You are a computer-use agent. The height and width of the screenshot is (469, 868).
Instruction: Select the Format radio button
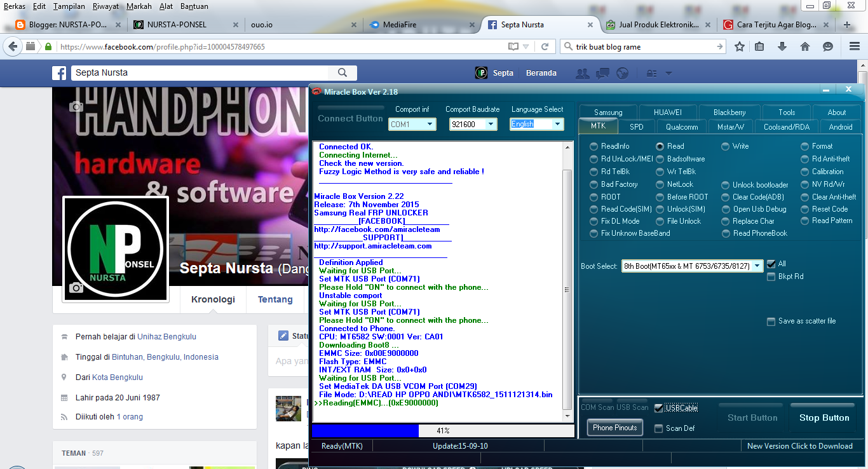click(x=804, y=146)
